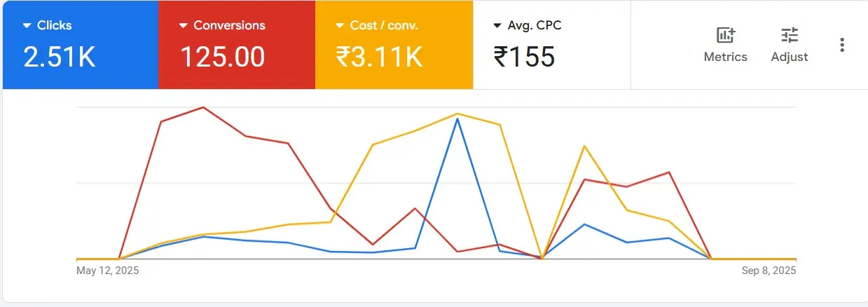Select the ₹3.11K cost per conversion value
Viewport: 868px width, 307px height.
point(379,57)
